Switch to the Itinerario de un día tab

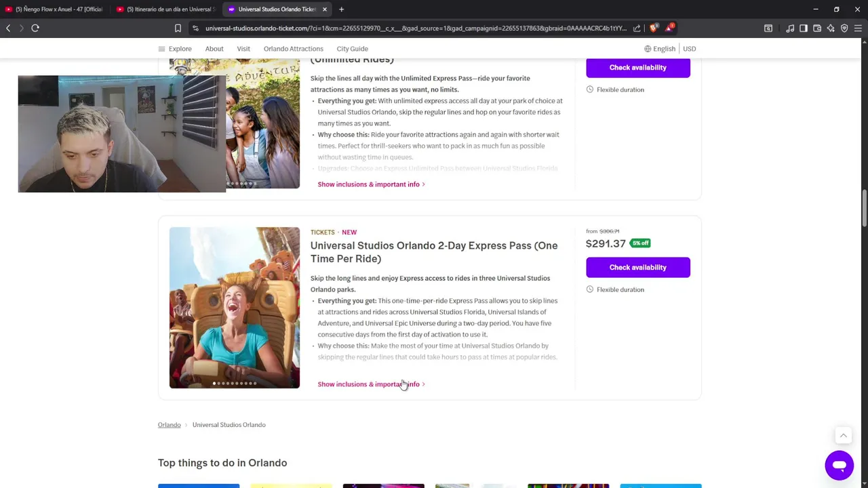(x=165, y=9)
